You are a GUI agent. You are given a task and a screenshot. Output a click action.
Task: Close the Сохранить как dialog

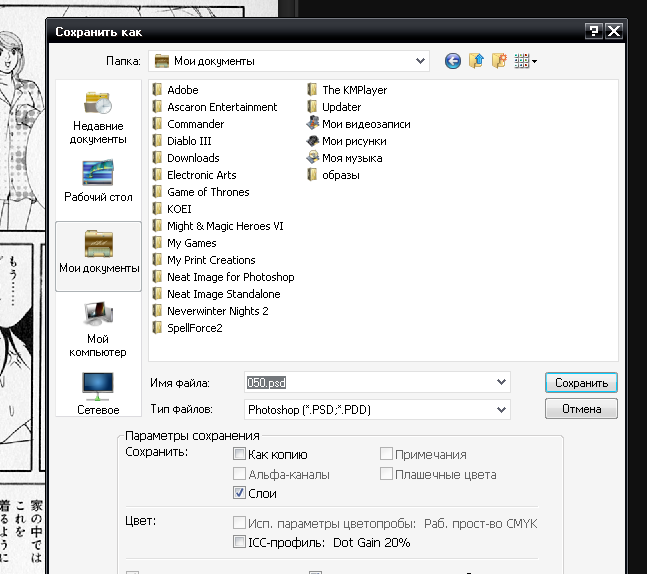614,31
